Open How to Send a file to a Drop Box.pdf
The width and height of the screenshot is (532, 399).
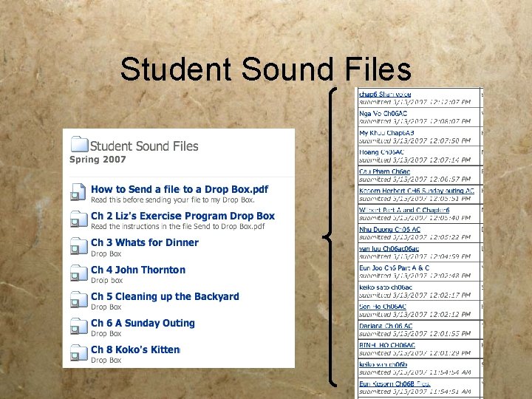180,189
